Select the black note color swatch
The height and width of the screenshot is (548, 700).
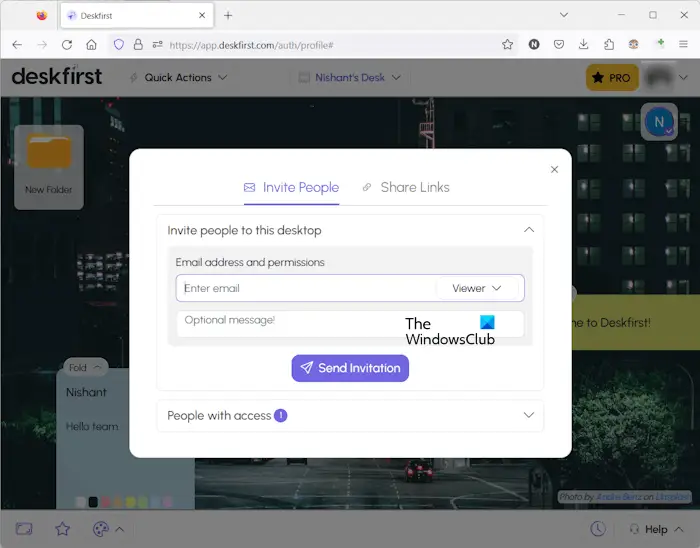[x=93, y=502]
